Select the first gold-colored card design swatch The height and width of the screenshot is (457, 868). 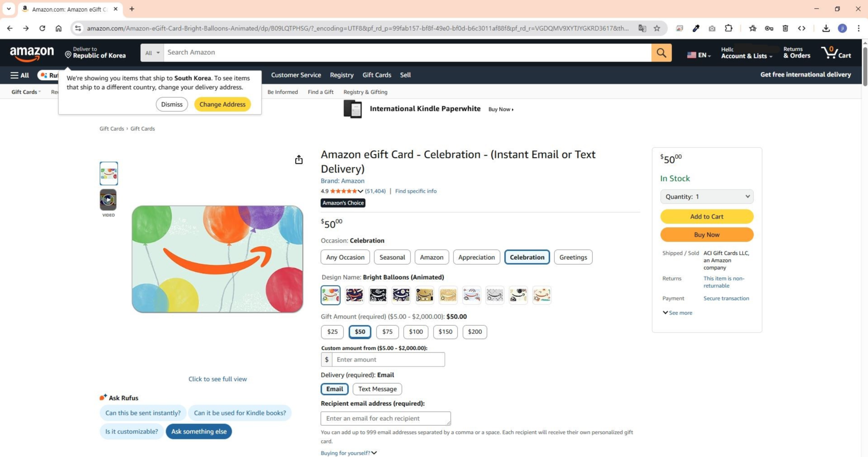[x=424, y=295]
